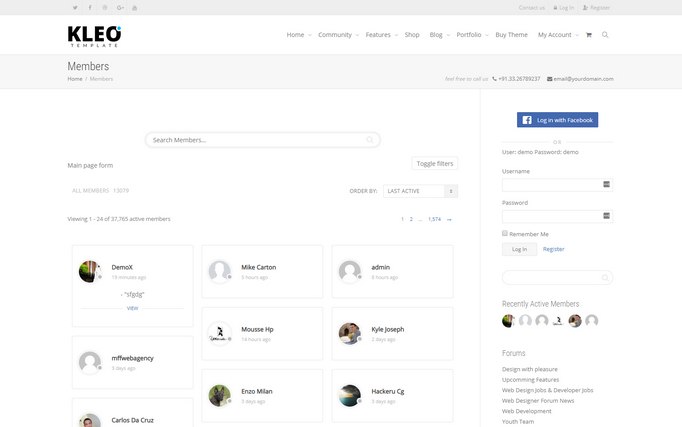Open Kyle Joseph avatar
682x427 pixels.
coord(350,334)
